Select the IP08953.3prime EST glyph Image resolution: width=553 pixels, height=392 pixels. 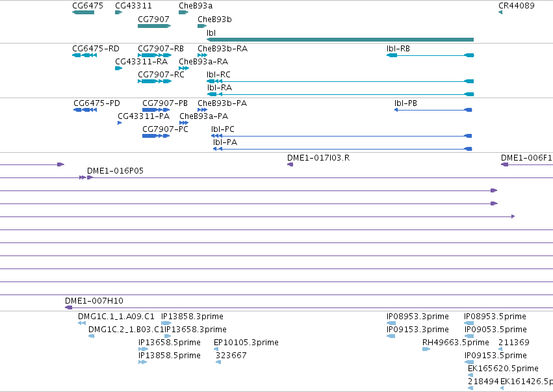click(391, 323)
